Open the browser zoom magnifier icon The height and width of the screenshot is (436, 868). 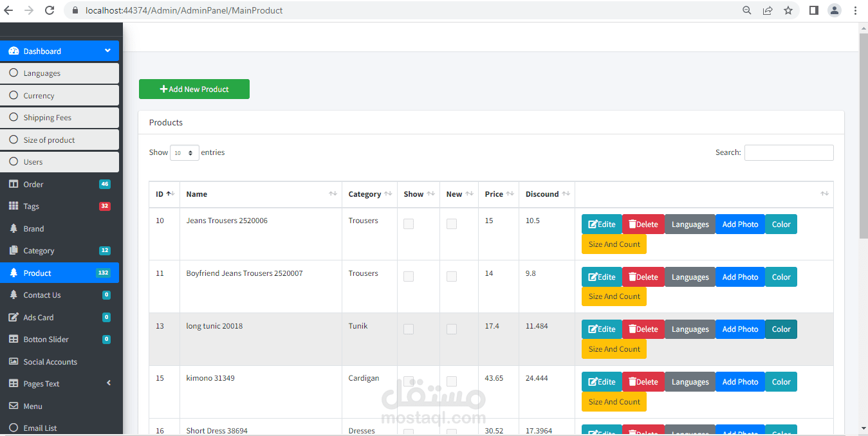(747, 10)
